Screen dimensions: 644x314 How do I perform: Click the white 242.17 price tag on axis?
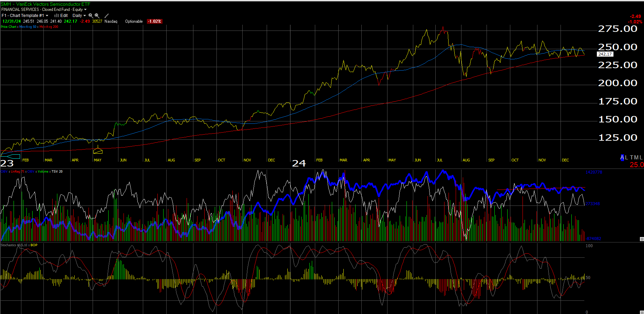605,54
